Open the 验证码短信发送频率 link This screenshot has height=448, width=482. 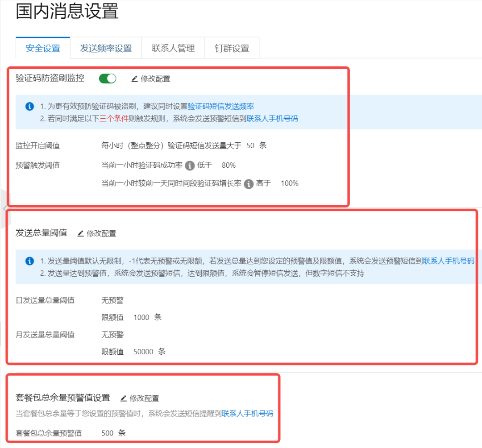click(221, 106)
